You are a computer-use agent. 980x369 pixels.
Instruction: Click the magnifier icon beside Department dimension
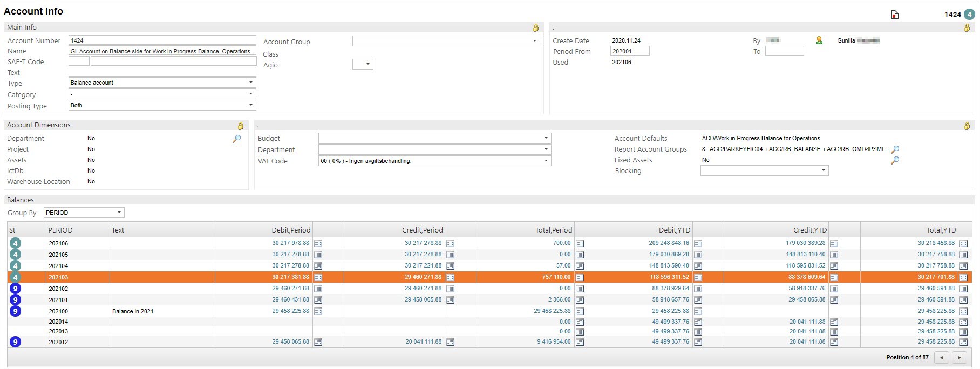(236, 139)
